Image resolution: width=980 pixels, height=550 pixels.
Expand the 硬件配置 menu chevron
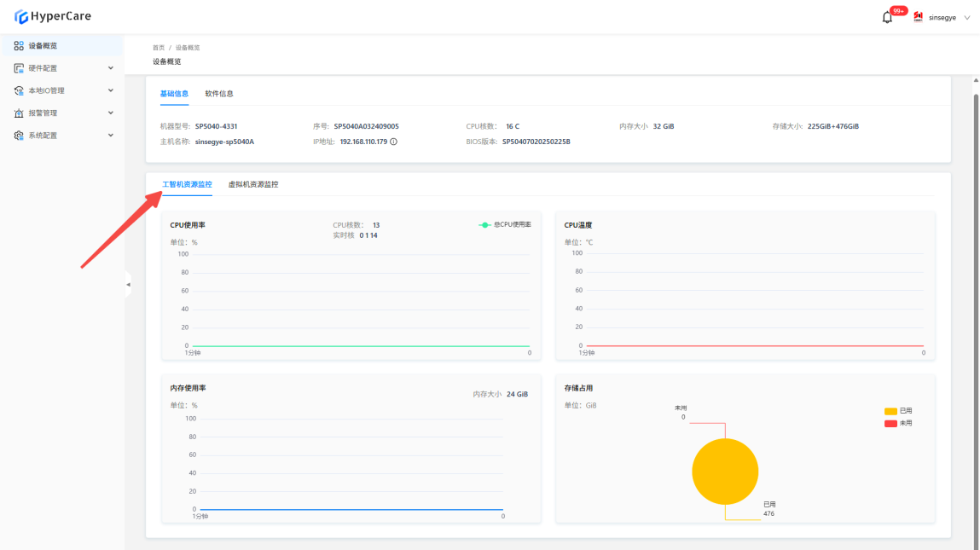pyautogui.click(x=110, y=68)
